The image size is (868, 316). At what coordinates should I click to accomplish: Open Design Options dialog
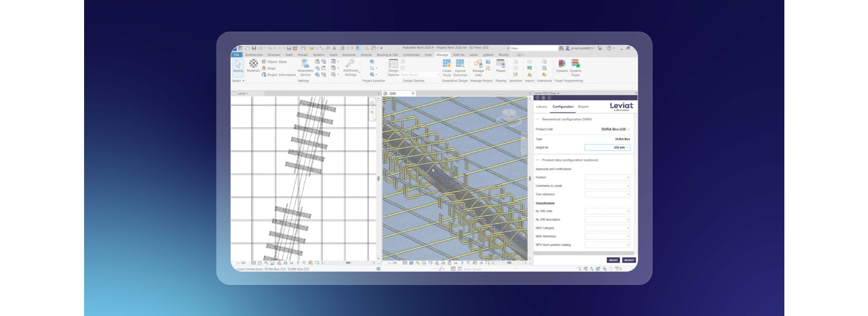click(x=393, y=68)
